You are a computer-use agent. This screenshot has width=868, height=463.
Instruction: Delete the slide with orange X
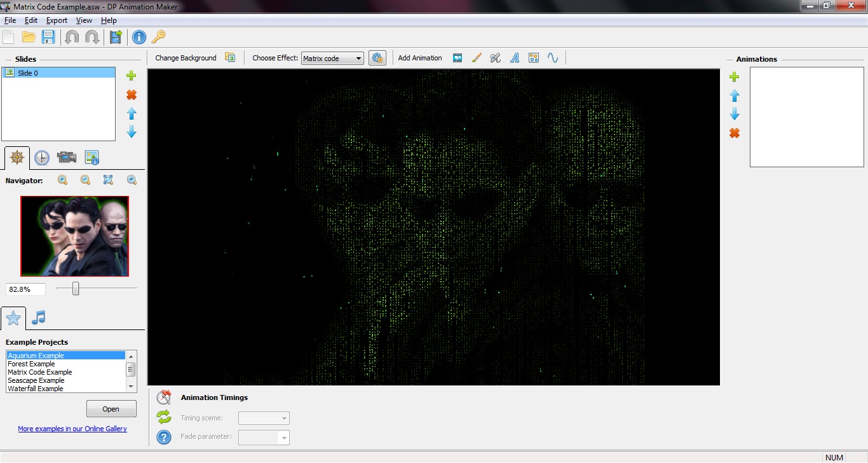[x=132, y=95]
